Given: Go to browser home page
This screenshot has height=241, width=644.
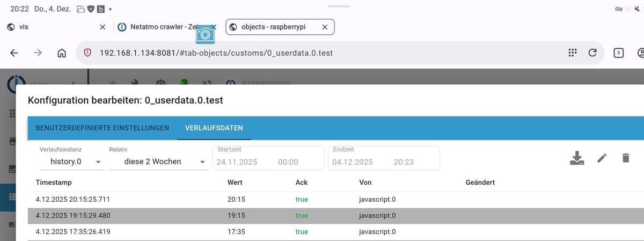Looking at the screenshot, I should [62, 53].
